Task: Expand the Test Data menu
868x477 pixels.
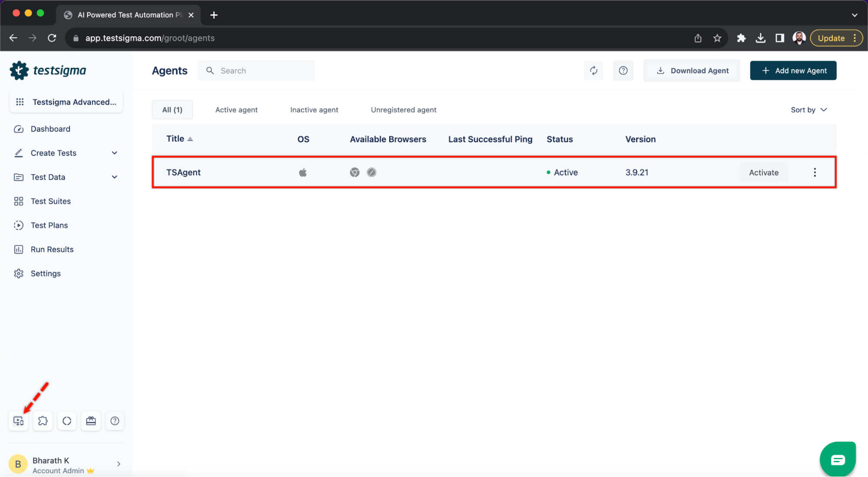Action: (x=115, y=177)
